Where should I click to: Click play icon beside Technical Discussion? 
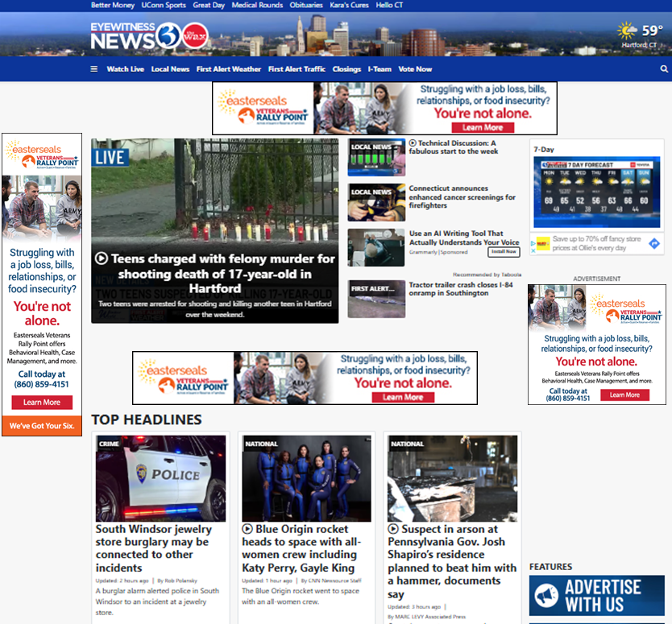point(413,143)
